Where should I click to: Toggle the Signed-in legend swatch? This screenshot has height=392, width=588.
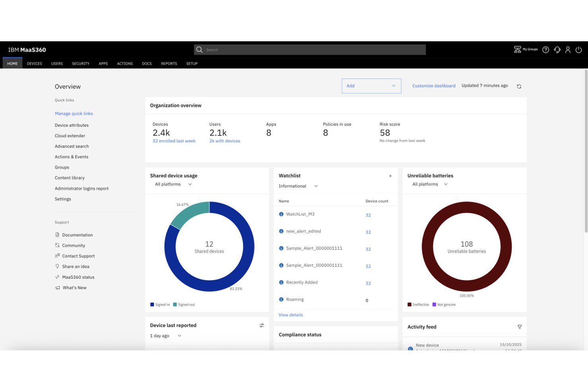point(152,305)
